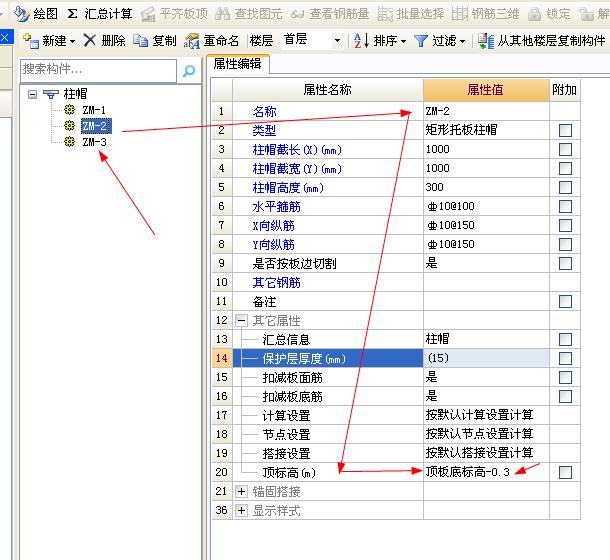610x560 pixels.
Task: Click the 属性值 column header
Action: (486, 90)
